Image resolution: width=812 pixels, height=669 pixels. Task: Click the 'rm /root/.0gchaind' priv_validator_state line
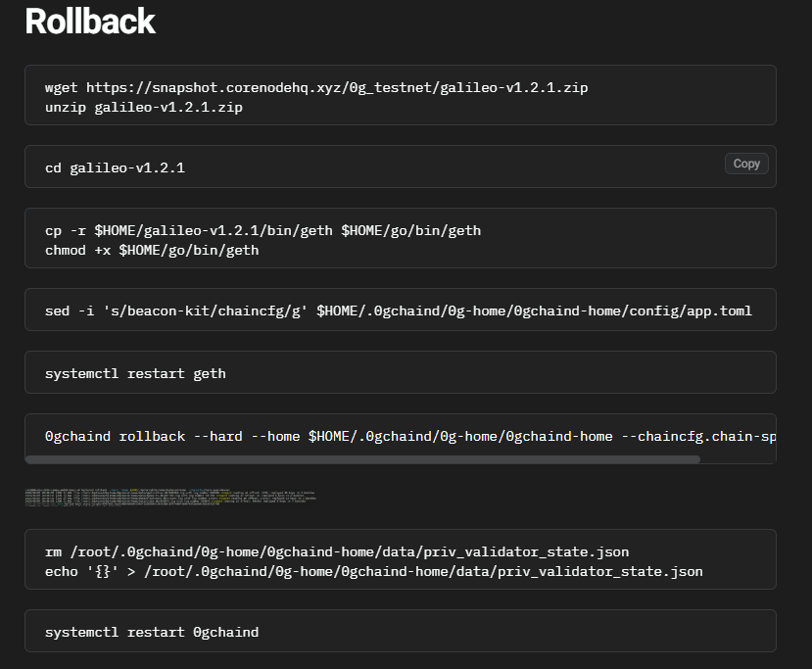point(337,552)
